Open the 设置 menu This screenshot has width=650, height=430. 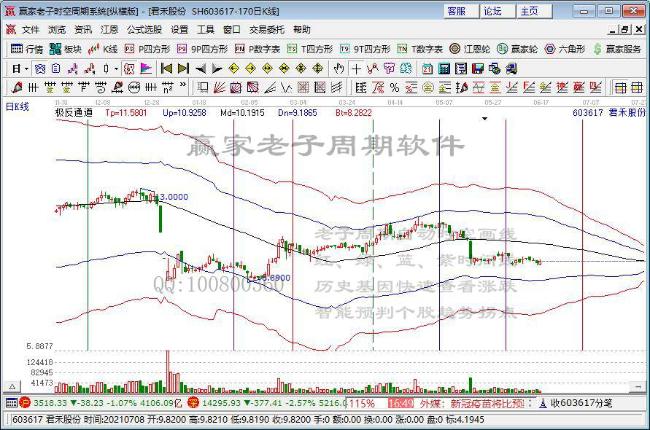pyautogui.click(x=179, y=29)
